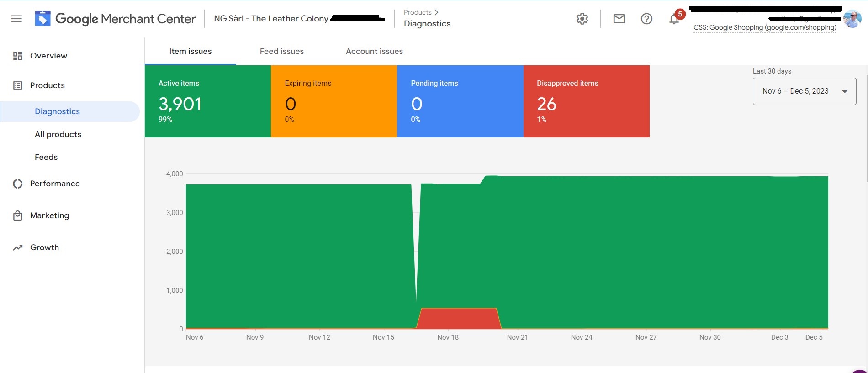Click the 26 disapproved items value
The height and width of the screenshot is (373, 868).
pyautogui.click(x=546, y=104)
